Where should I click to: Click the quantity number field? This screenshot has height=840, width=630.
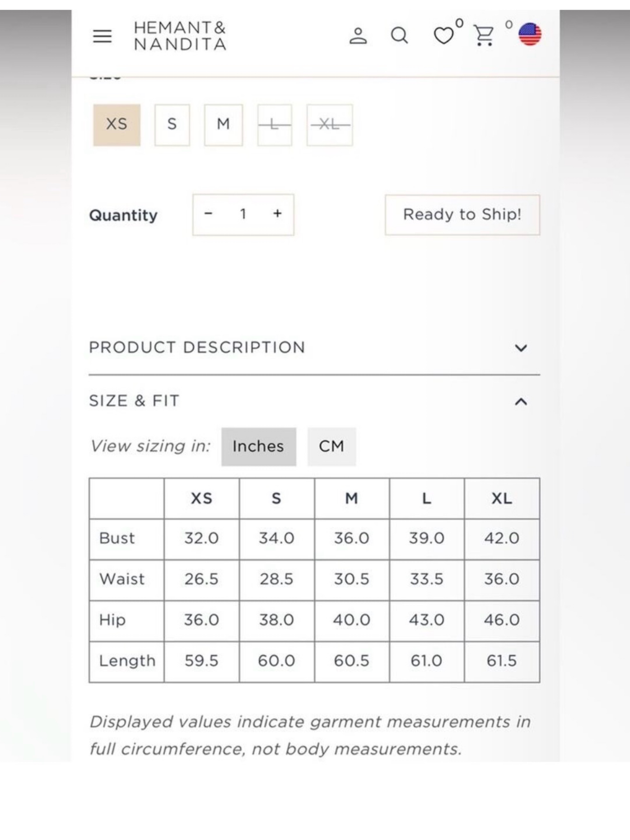243,214
